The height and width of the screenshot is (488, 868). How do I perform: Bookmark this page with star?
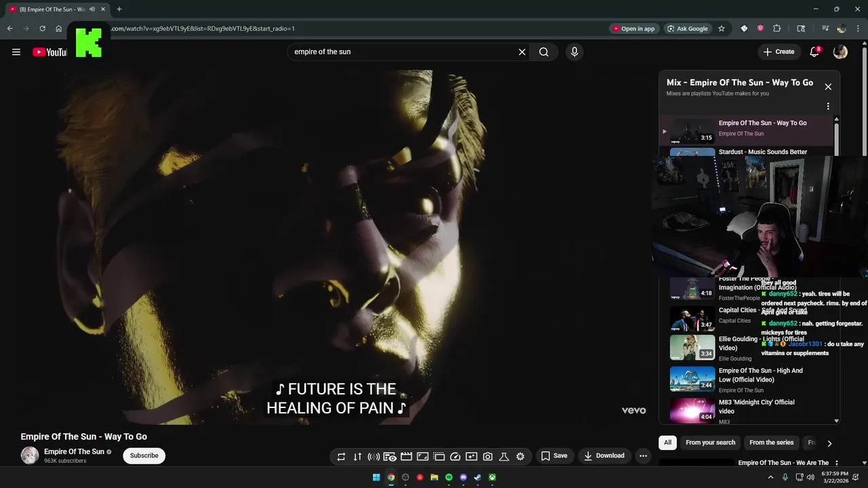[722, 28]
